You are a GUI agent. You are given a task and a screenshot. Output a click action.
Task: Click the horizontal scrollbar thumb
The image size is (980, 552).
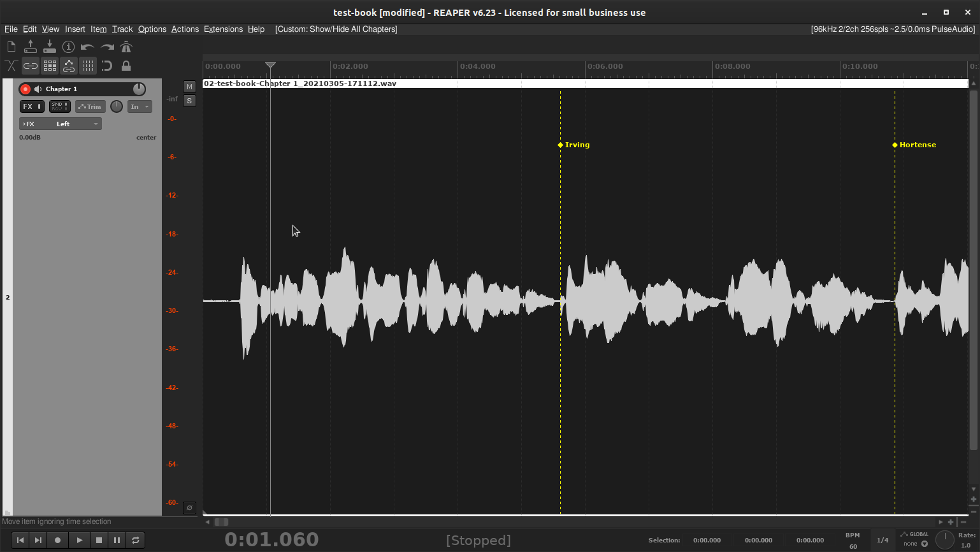click(x=221, y=522)
